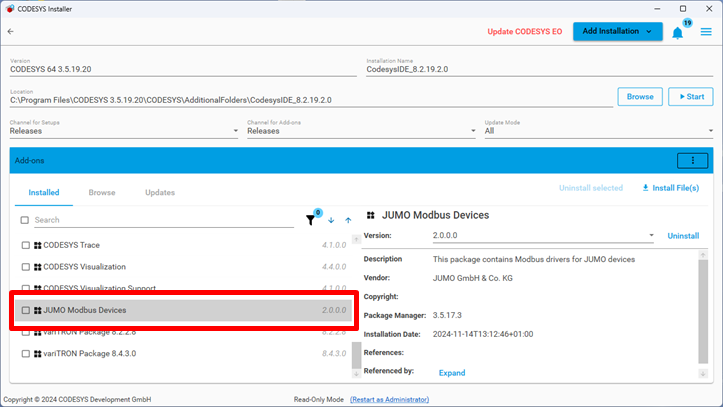The image size is (723, 407).
Task: Select the JUMO Modbus Devices row
Action: click(184, 310)
